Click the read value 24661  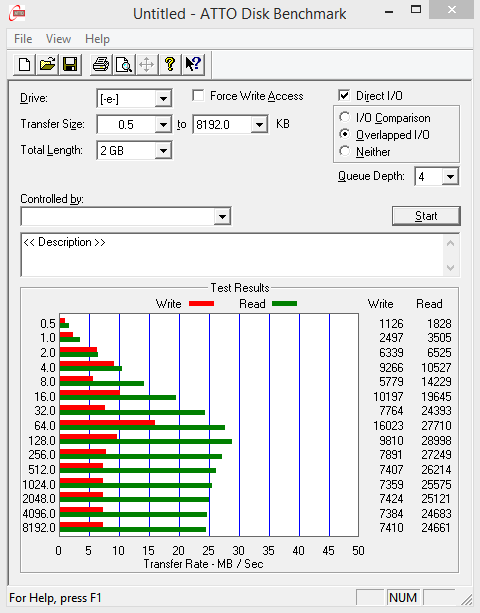[x=436, y=528]
